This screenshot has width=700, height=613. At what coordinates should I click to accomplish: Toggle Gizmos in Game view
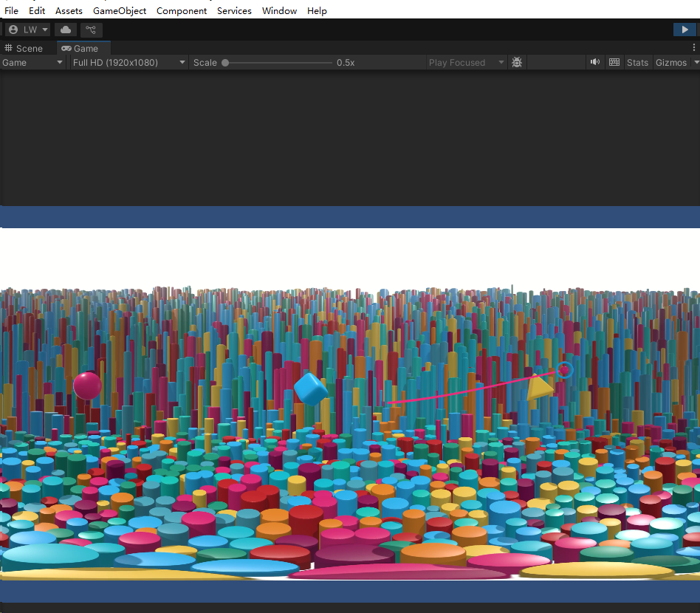pyautogui.click(x=671, y=63)
